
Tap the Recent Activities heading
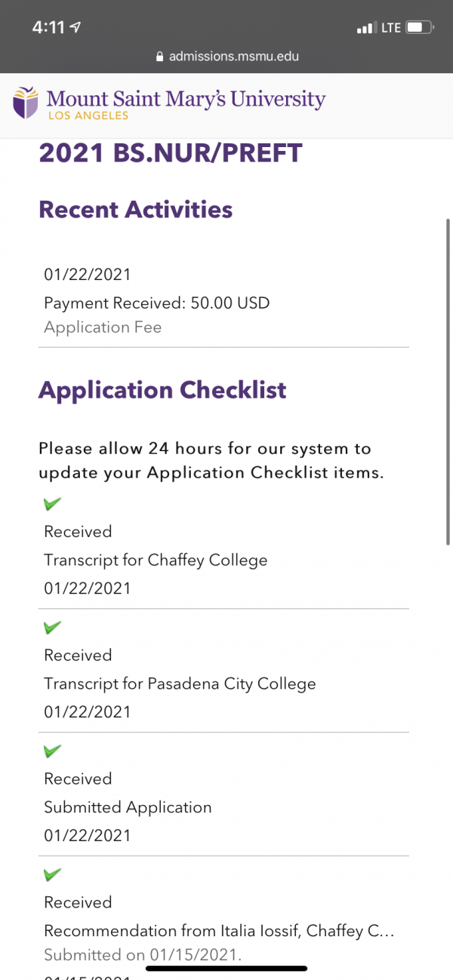pos(136,210)
